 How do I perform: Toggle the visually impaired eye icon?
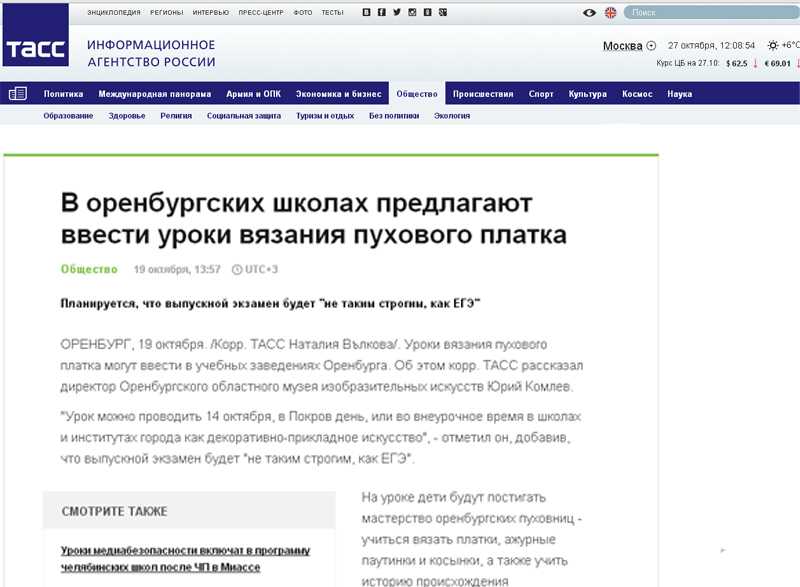[x=589, y=13]
